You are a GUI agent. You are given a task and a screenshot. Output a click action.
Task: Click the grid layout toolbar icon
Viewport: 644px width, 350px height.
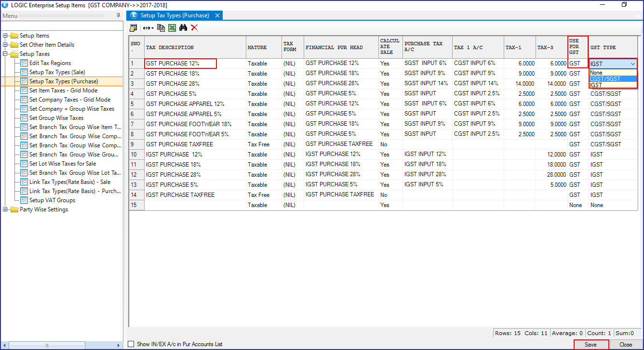point(134,28)
